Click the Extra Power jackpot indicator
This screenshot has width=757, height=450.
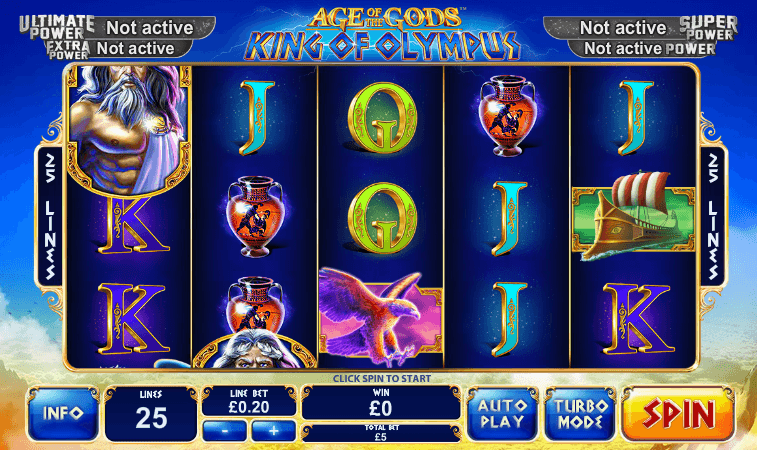pos(119,49)
